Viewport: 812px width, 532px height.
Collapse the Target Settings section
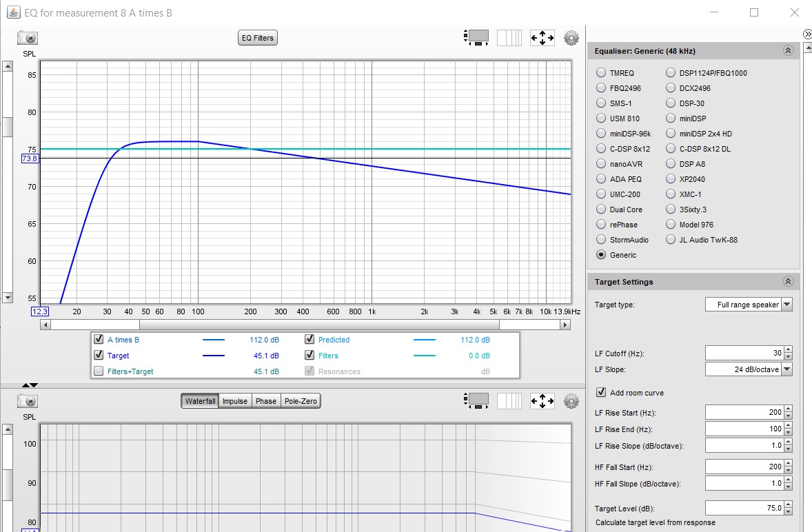point(788,282)
